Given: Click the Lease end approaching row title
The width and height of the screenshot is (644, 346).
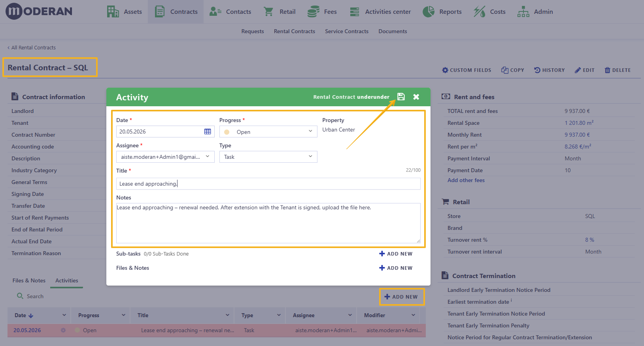Looking at the screenshot, I should click(x=187, y=330).
